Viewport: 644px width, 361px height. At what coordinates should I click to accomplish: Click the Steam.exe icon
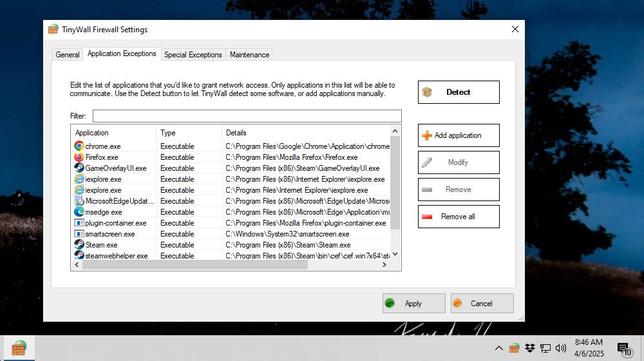point(79,244)
